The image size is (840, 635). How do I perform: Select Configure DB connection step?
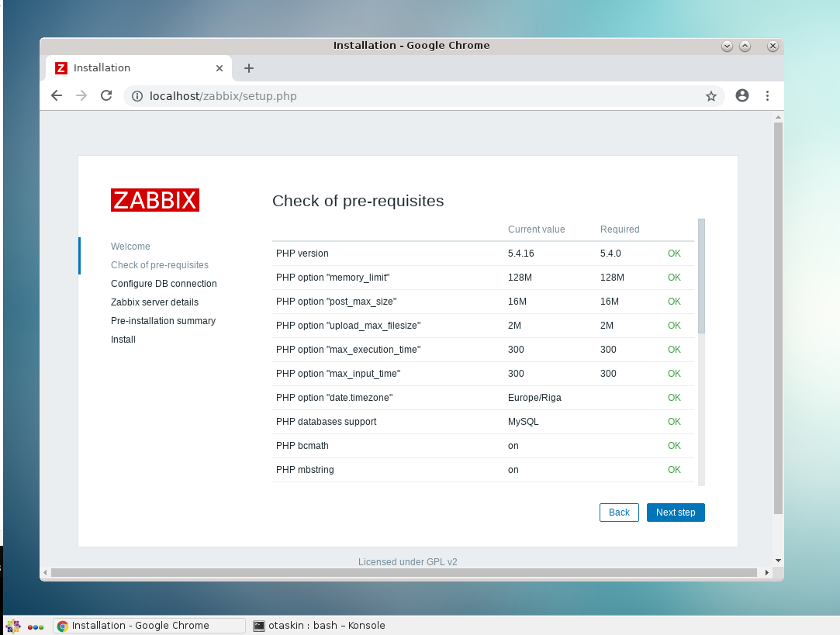tap(164, 284)
